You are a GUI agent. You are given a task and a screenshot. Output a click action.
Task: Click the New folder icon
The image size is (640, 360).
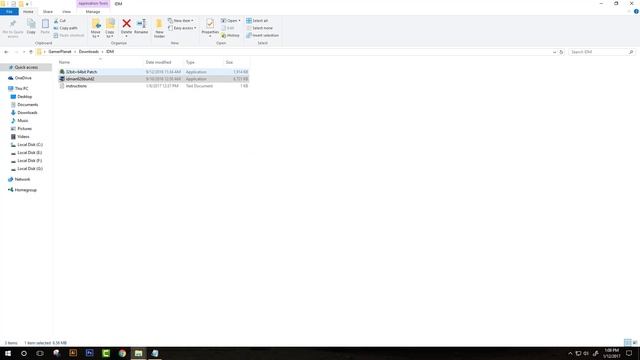tap(159, 24)
